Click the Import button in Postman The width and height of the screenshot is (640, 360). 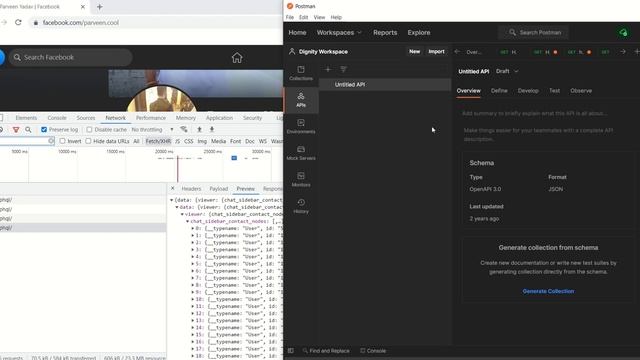[x=436, y=51]
